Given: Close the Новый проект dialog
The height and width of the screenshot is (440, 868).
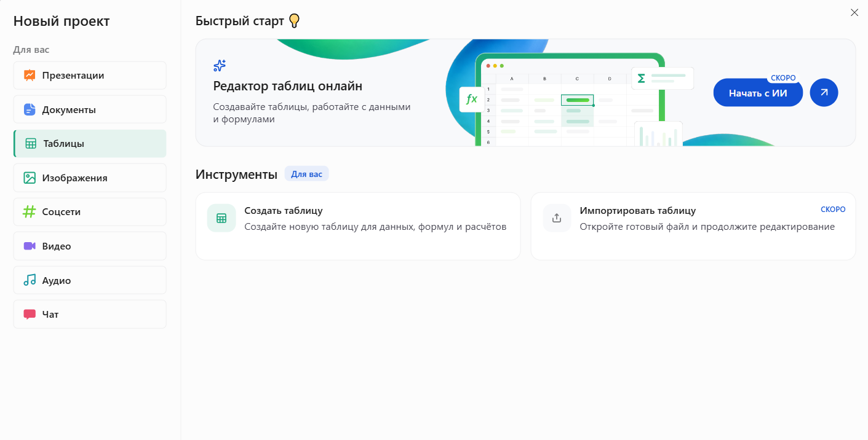Looking at the screenshot, I should pos(854,12).
